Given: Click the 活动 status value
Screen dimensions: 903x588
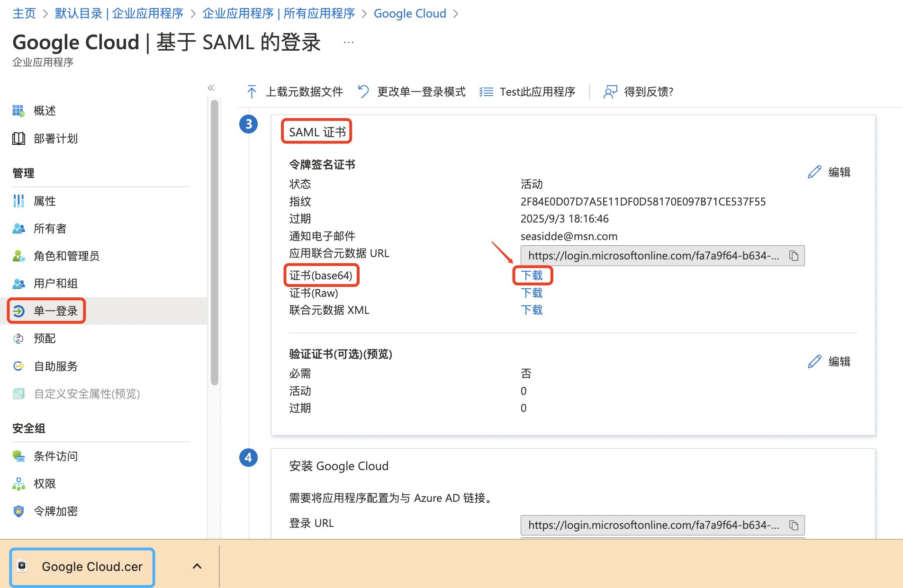Looking at the screenshot, I should (532, 184).
